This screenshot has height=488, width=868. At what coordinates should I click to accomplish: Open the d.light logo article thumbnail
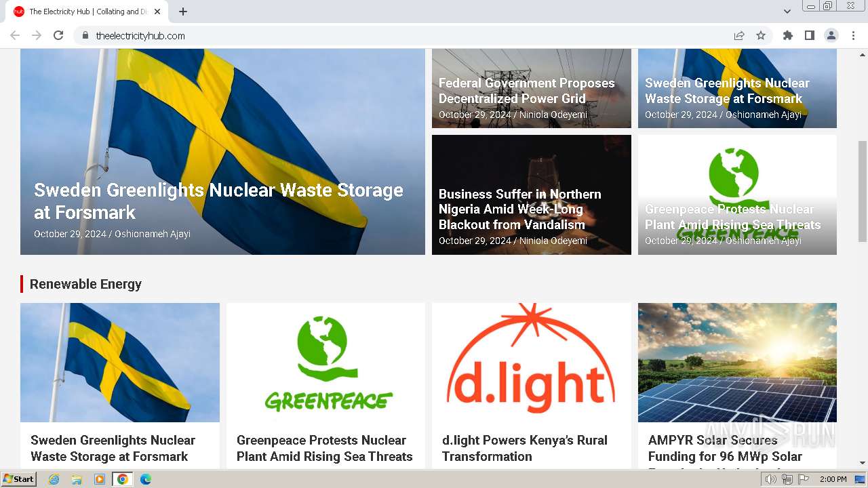[x=531, y=363]
